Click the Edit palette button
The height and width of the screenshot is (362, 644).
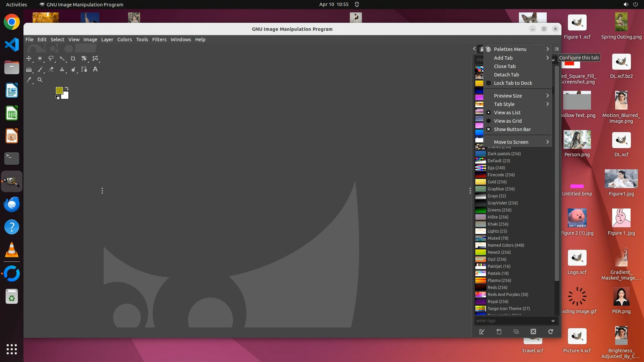(482, 331)
